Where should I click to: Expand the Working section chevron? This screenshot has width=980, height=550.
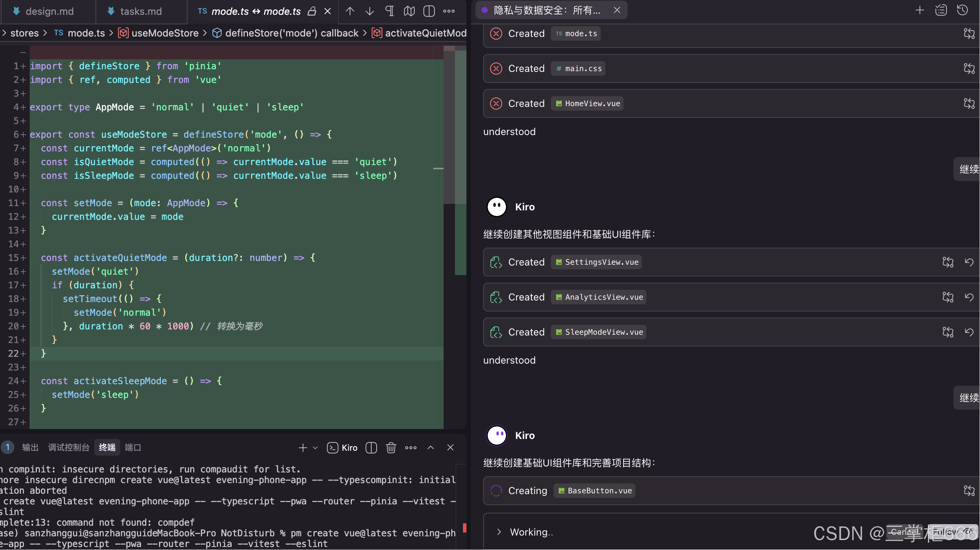tap(499, 532)
